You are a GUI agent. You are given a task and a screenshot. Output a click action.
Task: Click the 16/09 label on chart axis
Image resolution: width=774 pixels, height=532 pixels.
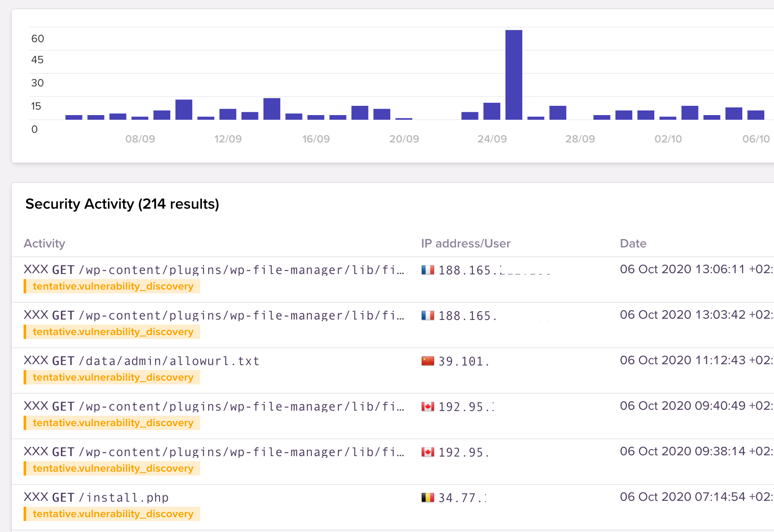(316, 139)
